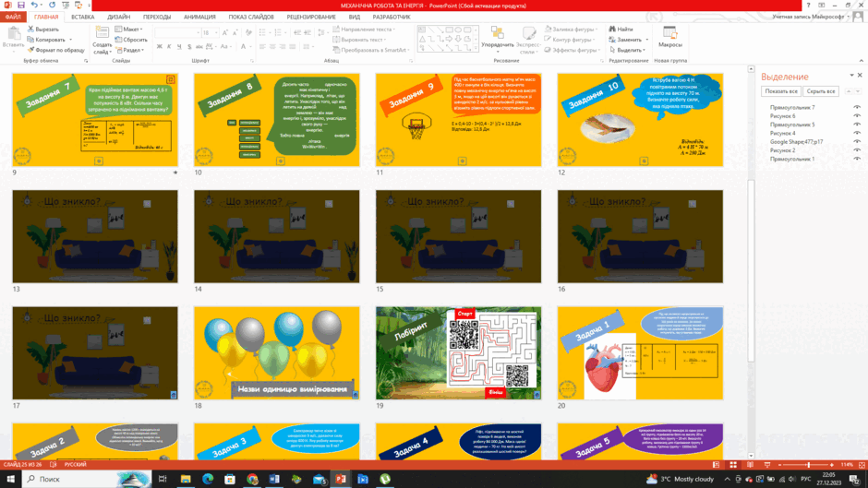
Task: Switch to the ПЕРЕХОДЫ tab
Action: click(x=157, y=17)
